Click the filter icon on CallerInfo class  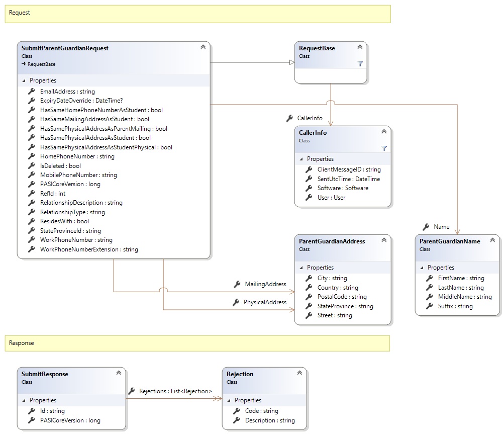click(384, 148)
